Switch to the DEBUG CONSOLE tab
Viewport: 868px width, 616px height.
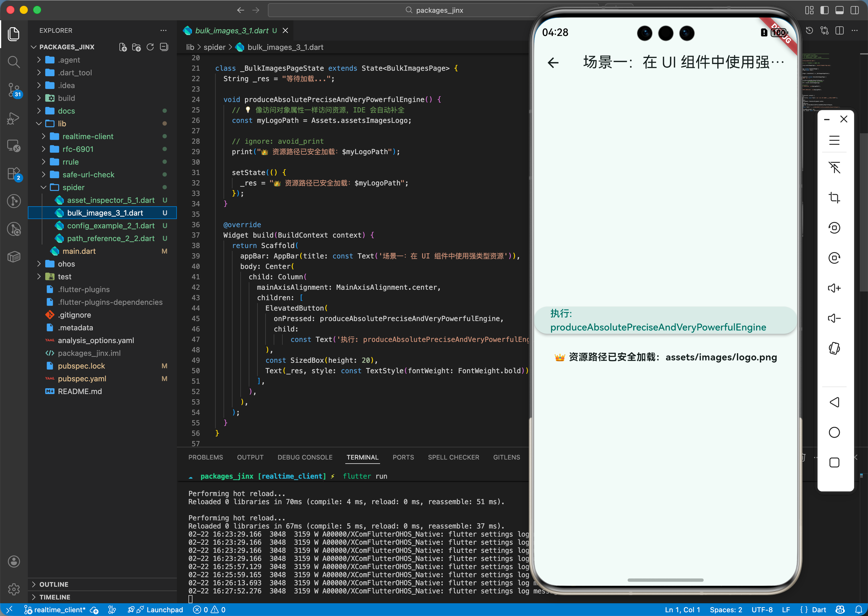[305, 457]
